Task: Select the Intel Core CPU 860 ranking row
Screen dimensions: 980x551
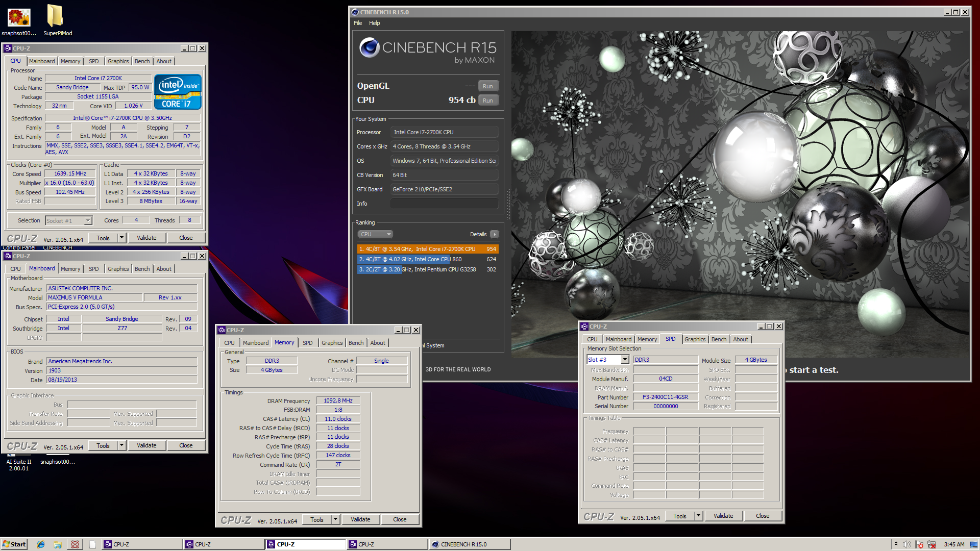Action: click(428, 259)
